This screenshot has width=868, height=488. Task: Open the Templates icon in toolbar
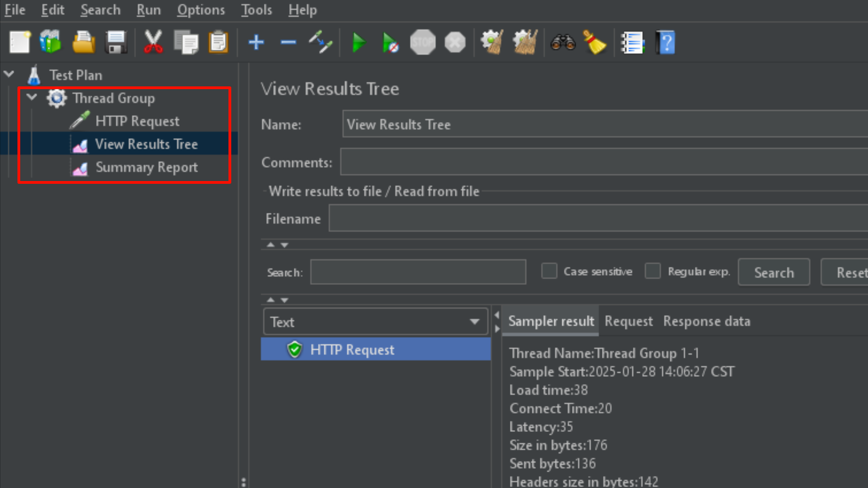51,42
